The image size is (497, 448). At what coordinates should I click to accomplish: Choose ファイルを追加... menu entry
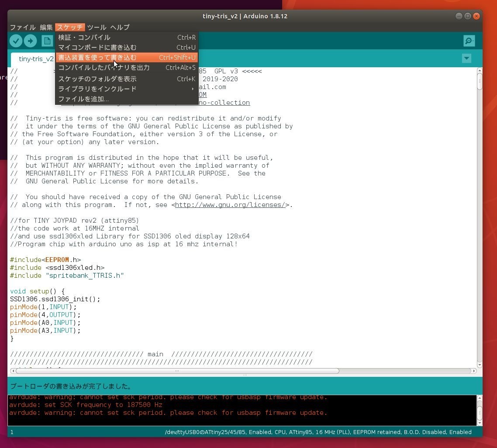127,99
